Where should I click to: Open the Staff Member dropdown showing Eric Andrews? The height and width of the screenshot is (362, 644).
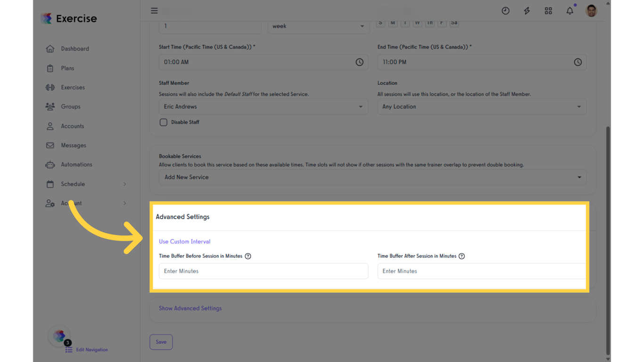pos(264,107)
